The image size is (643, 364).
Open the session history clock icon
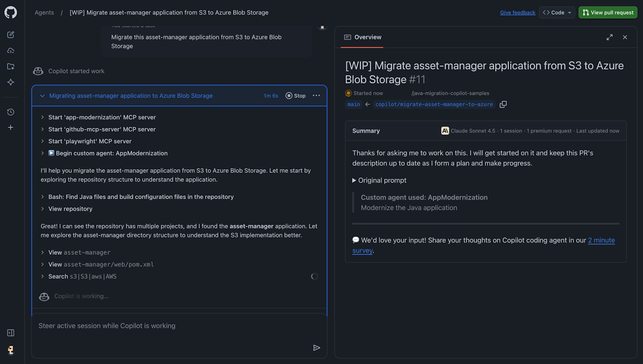[x=11, y=112]
